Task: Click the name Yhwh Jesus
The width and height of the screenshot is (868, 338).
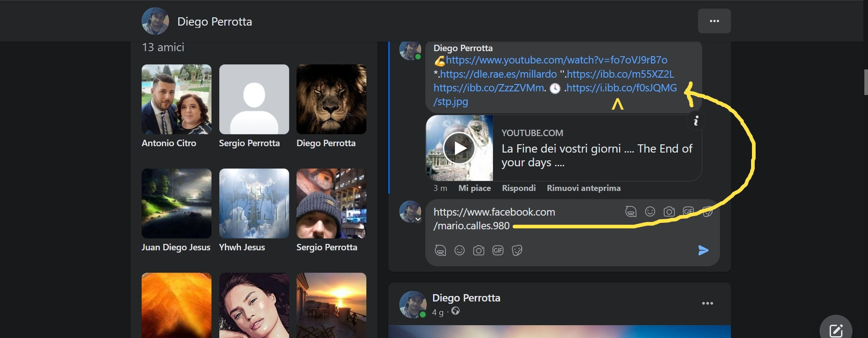Action: (x=242, y=247)
